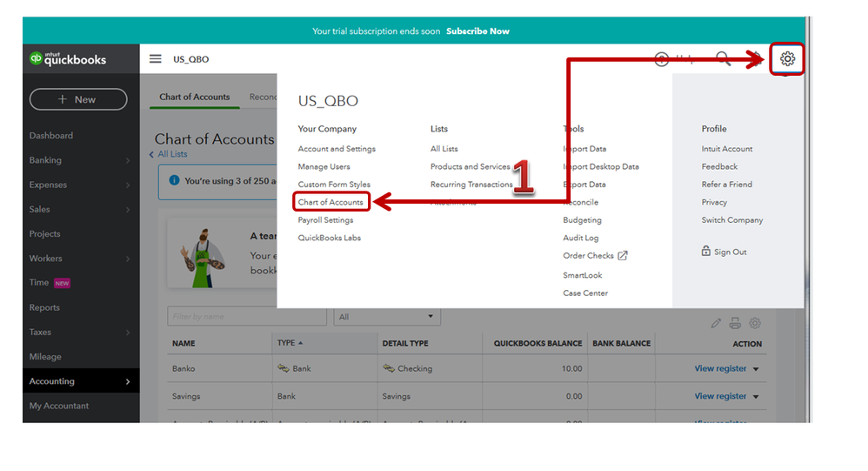Open action dropdown arrow for Savings row
The height and width of the screenshot is (471, 868).
[x=756, y=397]
